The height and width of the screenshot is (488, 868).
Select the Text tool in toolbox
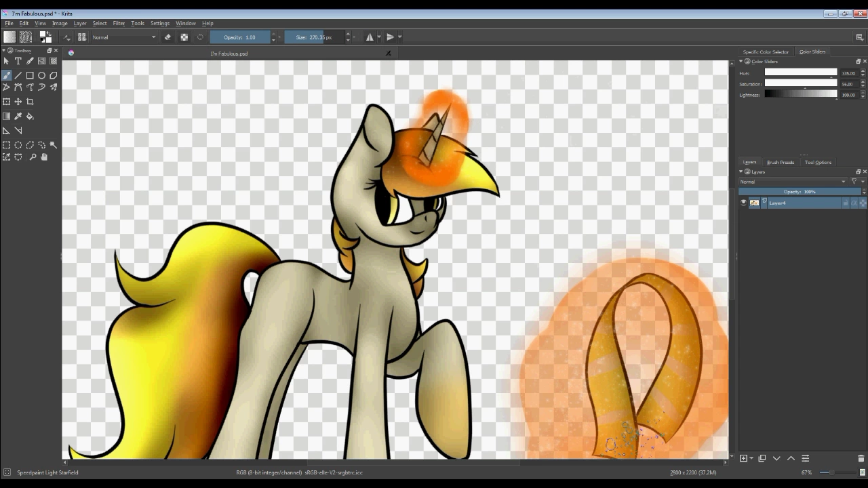[x=18, y=61]
